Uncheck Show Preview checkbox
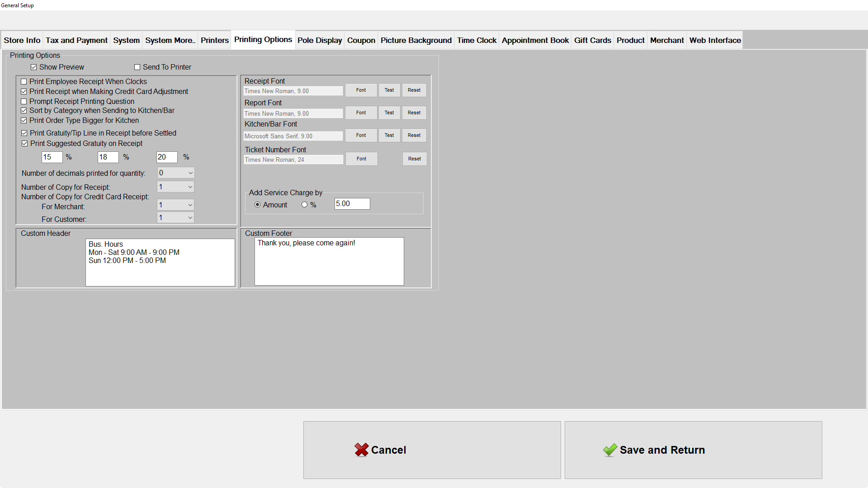Viewport: 868px width, 488px height. point(33,67)
